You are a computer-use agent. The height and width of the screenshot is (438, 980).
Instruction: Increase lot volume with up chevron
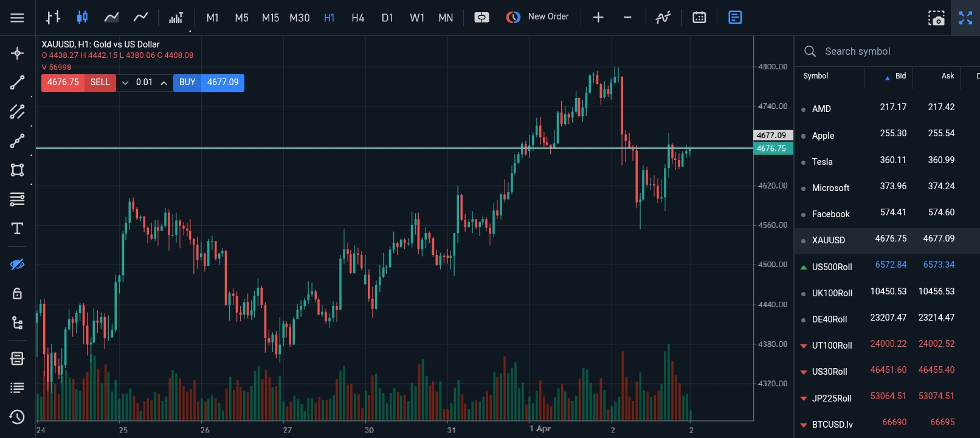coord(164,83)
